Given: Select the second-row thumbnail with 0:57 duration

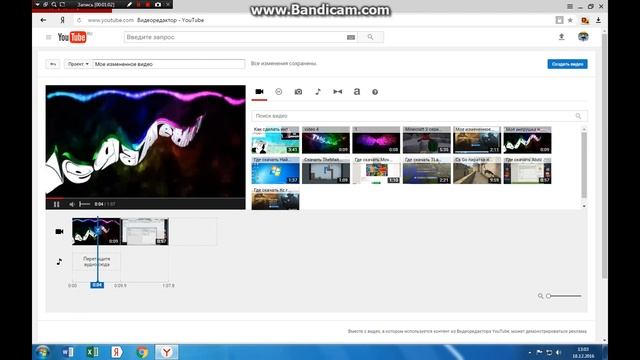Looking at the screenshot, I should (527, 170).
